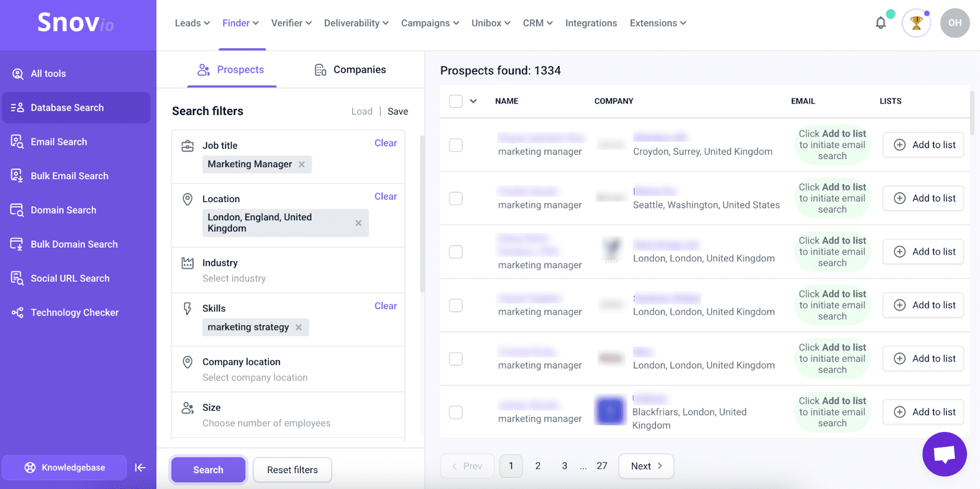
Task: Expand the bulk selection dropdown arrow
Action: pos(473,101)
